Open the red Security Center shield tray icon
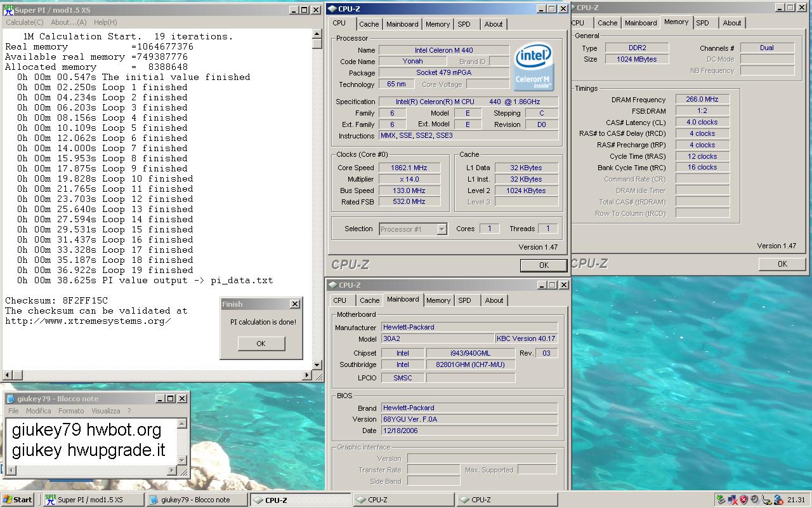 coord(743,499)
